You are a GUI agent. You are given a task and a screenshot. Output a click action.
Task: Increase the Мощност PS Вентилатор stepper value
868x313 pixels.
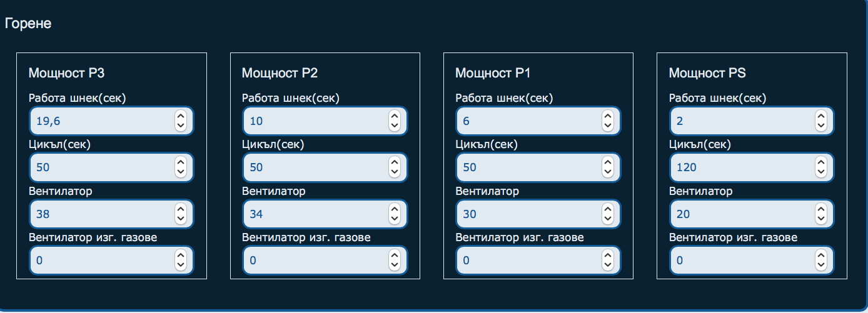821,209
